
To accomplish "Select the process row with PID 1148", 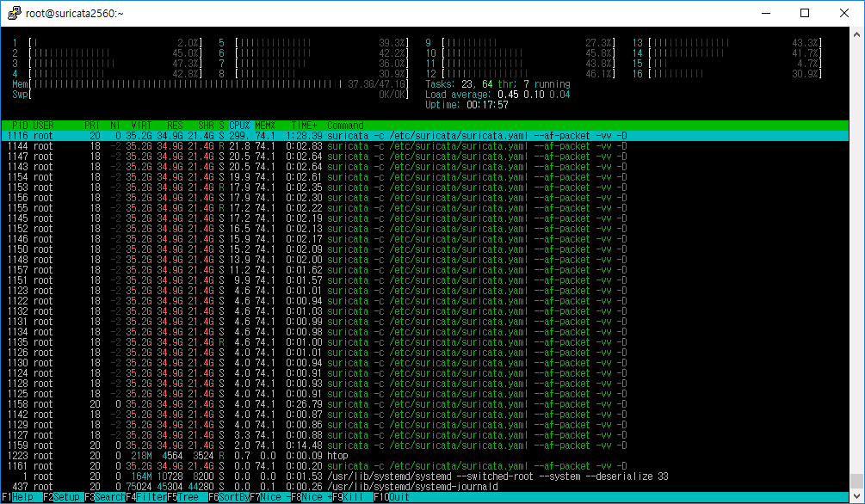I will point(425,260).
